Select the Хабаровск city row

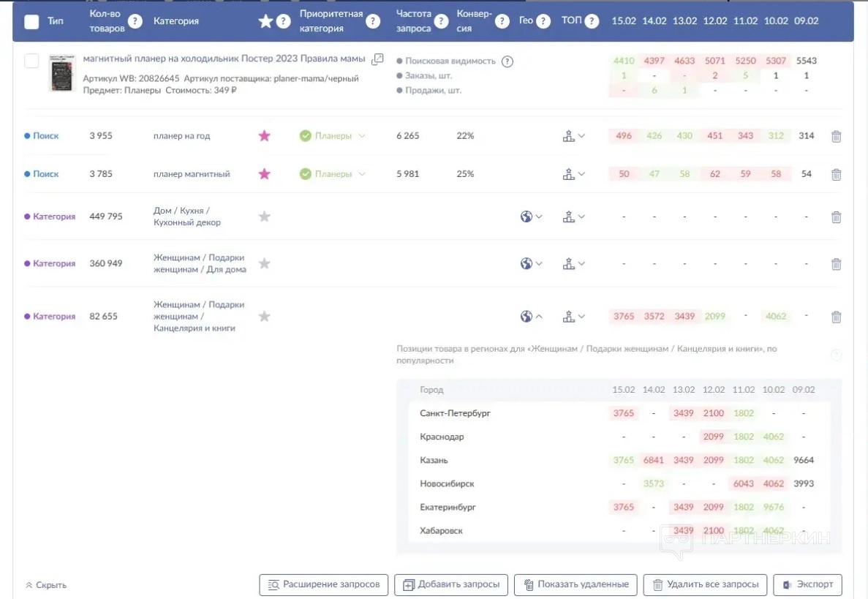coord(619,531)
